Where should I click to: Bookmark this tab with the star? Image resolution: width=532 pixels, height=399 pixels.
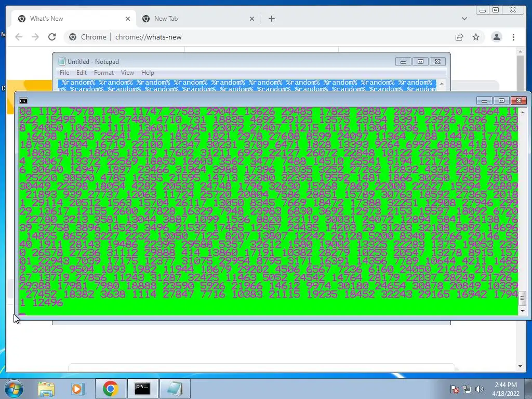[x=476, y=37]
